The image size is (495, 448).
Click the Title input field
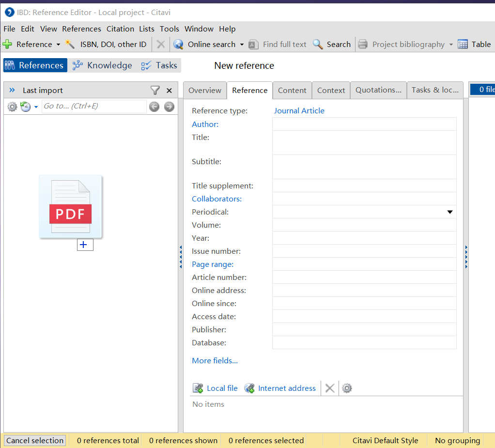click(x=364, y=143)
